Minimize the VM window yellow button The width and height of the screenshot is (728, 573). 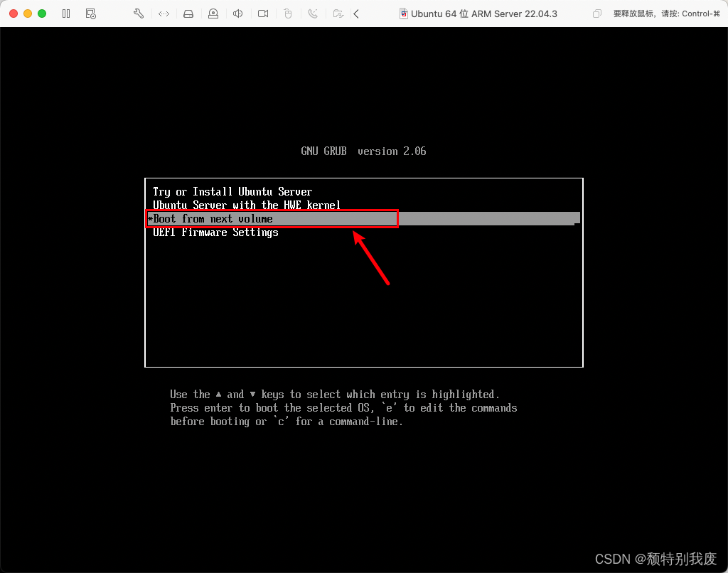tap(28, 14)
